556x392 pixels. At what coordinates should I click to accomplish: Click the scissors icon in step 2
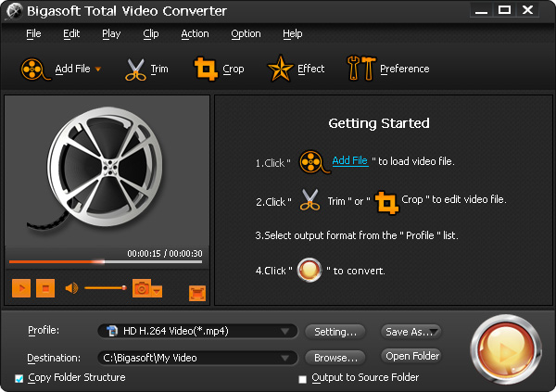pos(310,200)
